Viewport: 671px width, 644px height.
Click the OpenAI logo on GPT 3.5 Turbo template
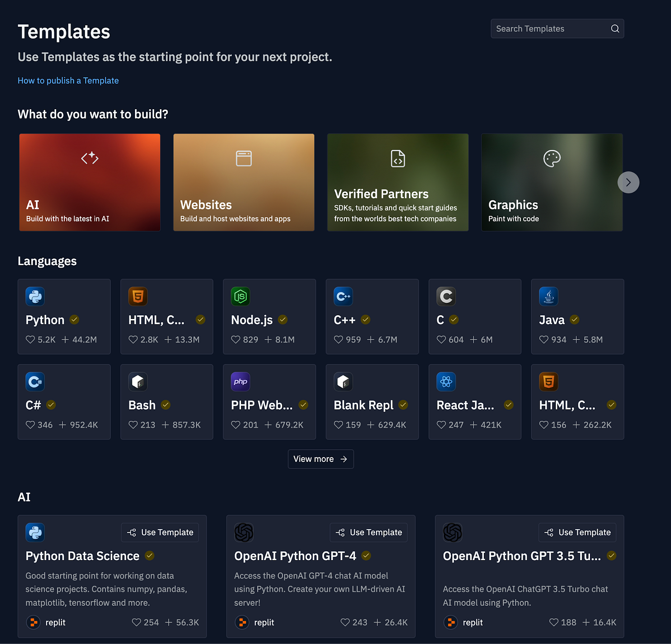point(453,532)
